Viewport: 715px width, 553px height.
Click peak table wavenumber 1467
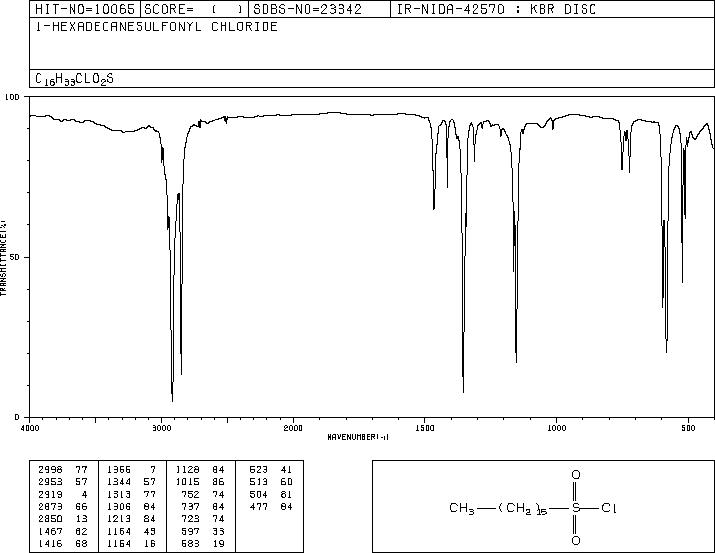(x=50, y=531)
